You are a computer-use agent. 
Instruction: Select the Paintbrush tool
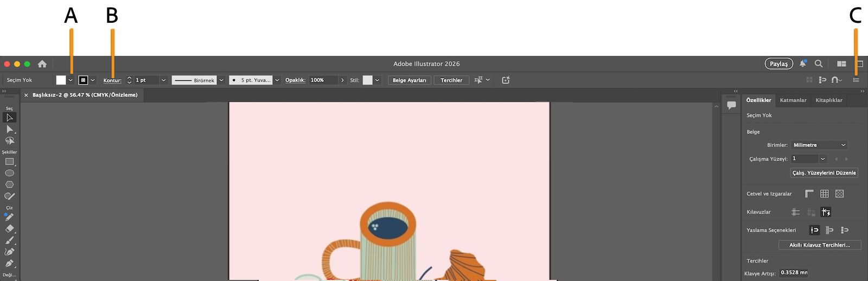click(9, 240)
